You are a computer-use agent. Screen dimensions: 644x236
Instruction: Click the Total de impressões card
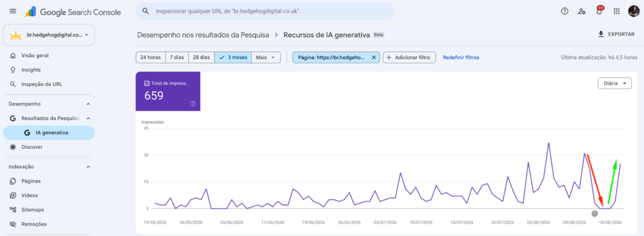pos(168,92)
